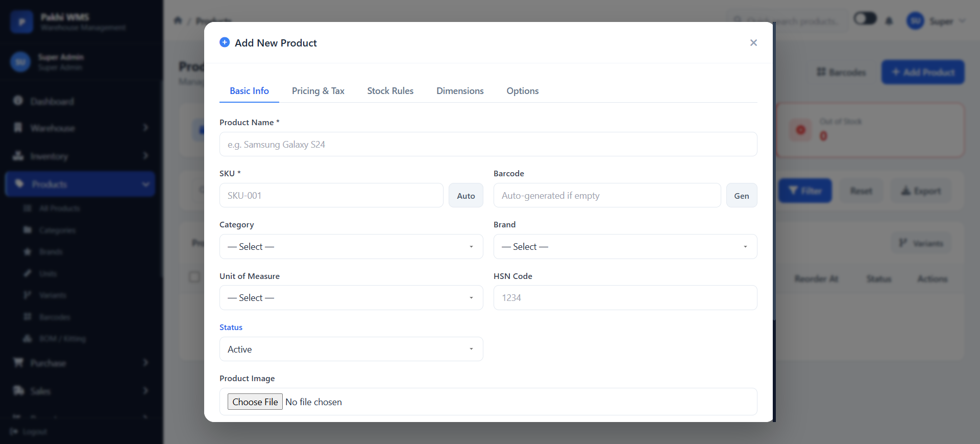Change the Status dropdown set to Active
The width and height of the screenshot is (980, 444).
tap(351, 349)
